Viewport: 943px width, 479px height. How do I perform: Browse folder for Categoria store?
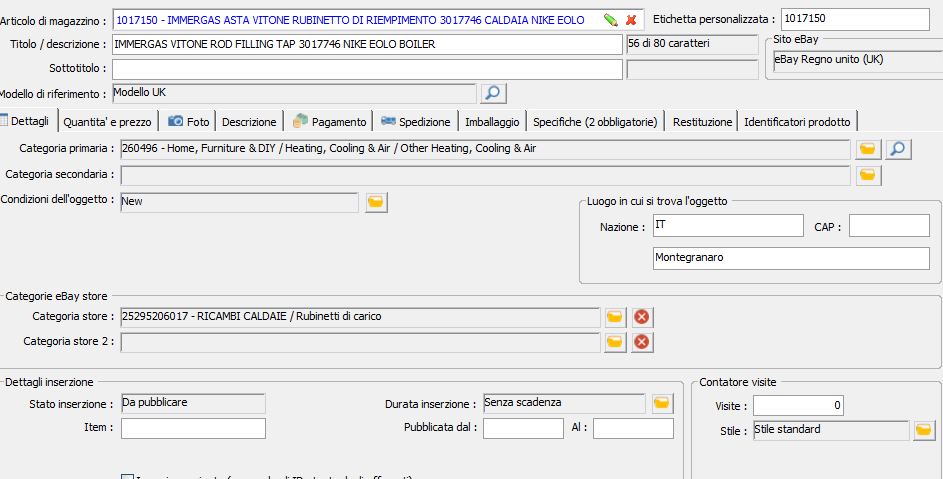tap(615, 317)
